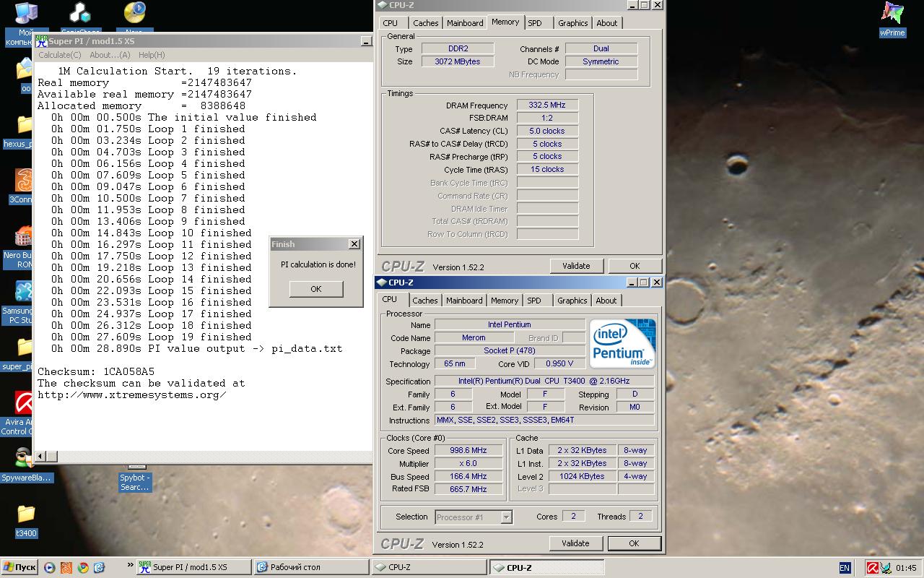Launch Chrome from the quick launch bar

pos(83,567)
